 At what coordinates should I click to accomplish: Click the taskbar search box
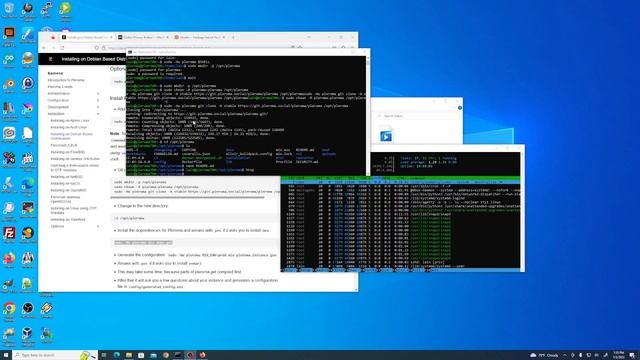click(56, 355)
